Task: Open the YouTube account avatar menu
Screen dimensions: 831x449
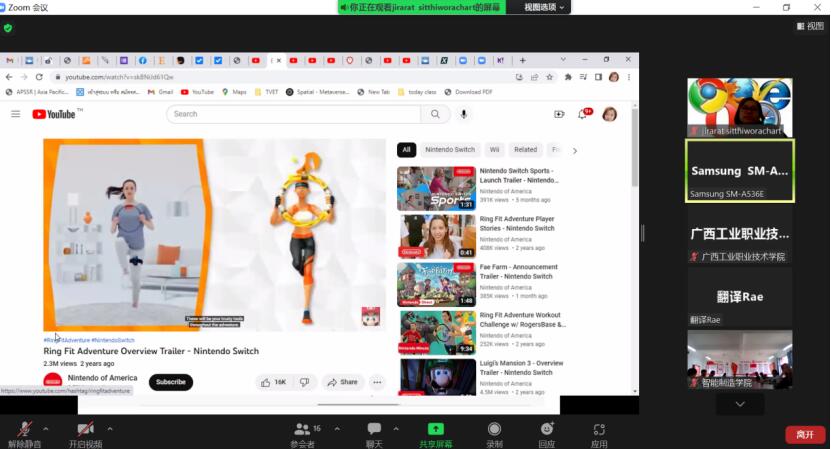Action: (609, 114)
